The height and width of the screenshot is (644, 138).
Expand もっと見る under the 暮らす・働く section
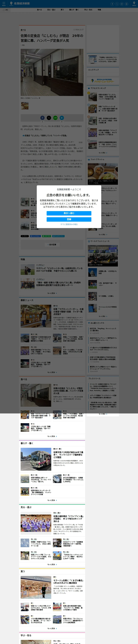[x=52, y=500]
